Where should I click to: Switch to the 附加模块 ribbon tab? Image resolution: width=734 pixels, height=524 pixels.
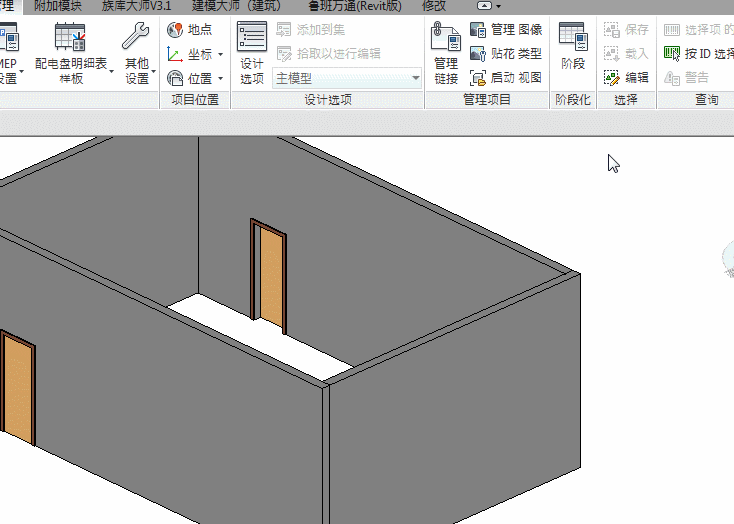(58, 6)
